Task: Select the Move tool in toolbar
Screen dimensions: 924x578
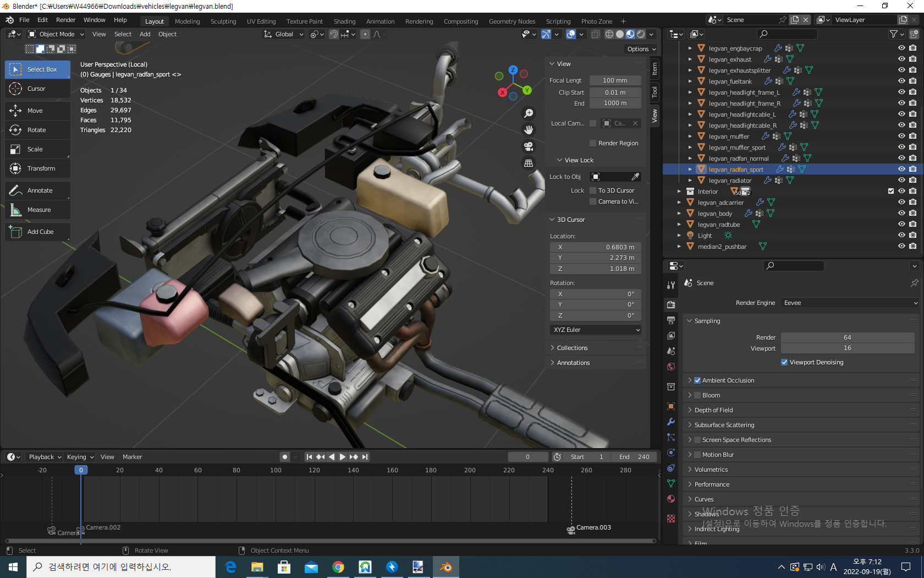Action: pyautogui.click(x=35, y=111)
